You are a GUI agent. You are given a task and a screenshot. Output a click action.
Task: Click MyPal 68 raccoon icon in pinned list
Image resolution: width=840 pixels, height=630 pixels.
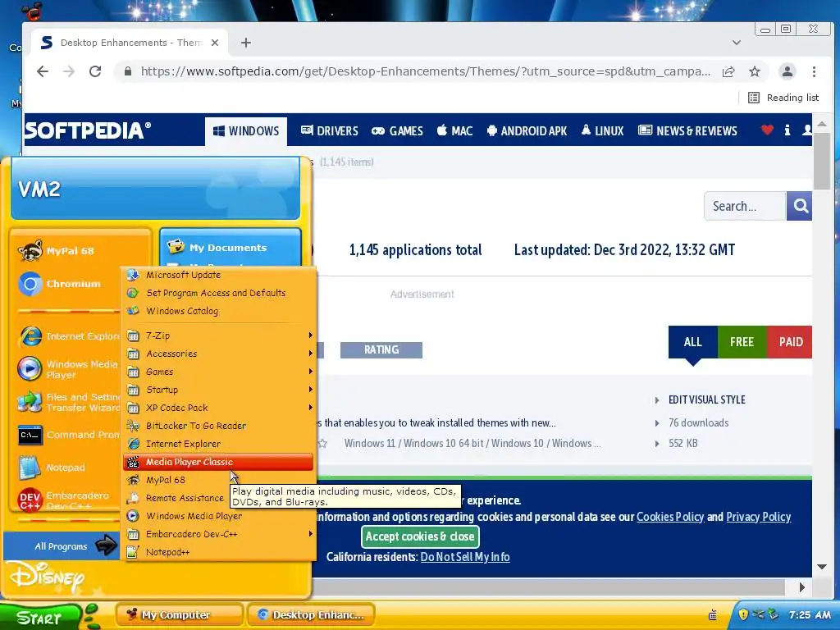[30, 250]
